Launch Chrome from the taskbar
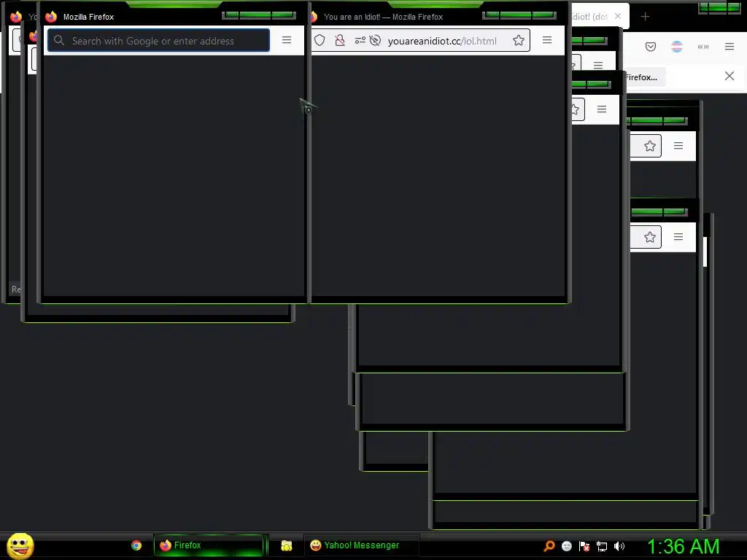 pyautogui.click(x=136, y=545)
